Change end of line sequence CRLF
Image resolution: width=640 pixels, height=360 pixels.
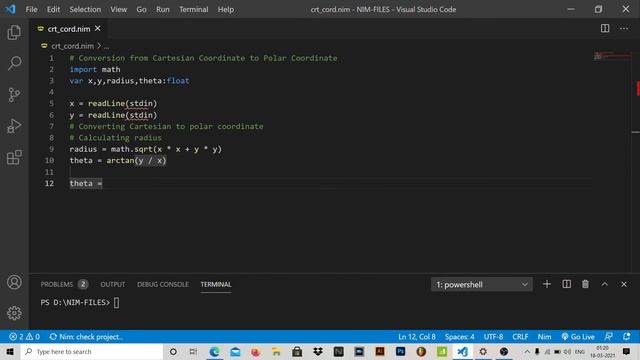pos(520,337)
